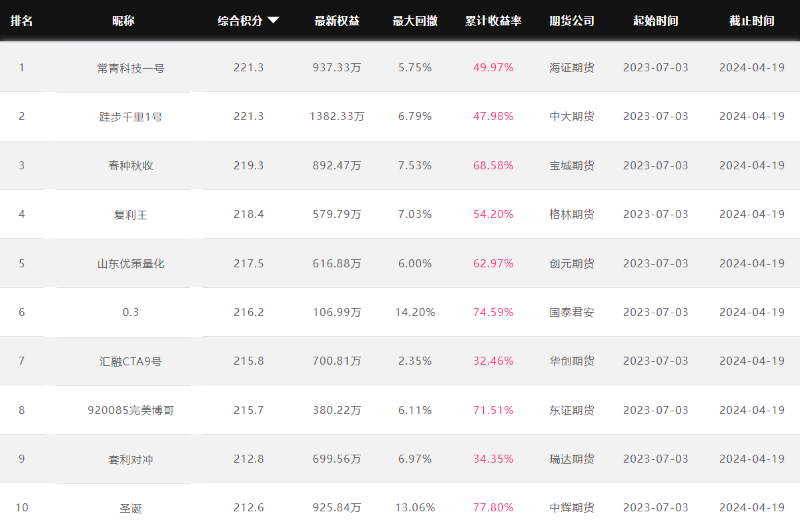Click the 国泰君安 company cell
The width and height of the screenshot is (800, 532).
(572, 313)
